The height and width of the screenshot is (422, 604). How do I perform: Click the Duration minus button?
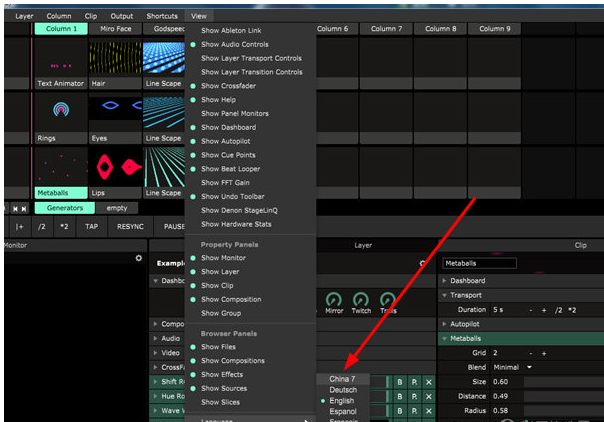531,310
